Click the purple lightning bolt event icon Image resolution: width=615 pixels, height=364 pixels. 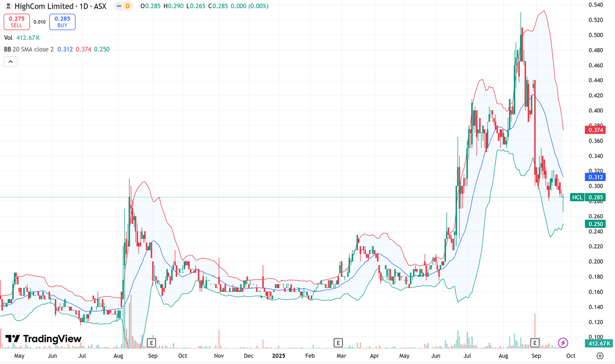tap(563, 343)
